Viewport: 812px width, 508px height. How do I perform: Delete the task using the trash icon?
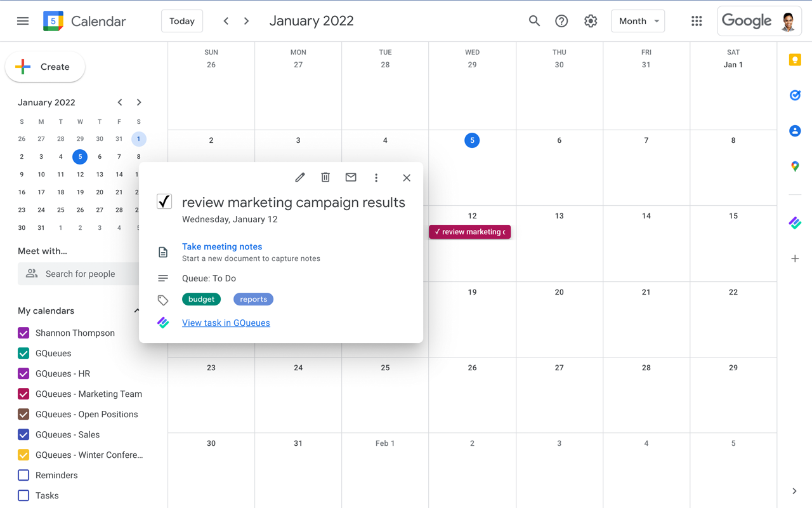[x=325, y=177]
